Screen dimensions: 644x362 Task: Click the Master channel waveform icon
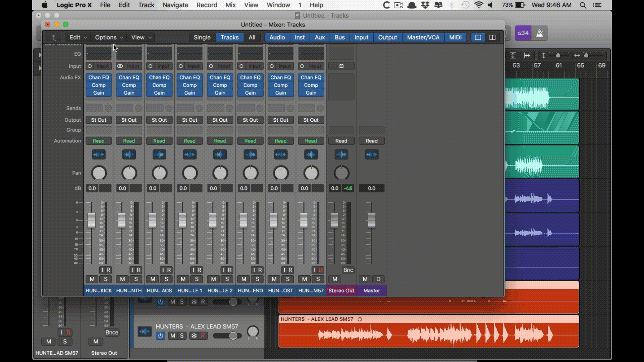tap(372, 155)
